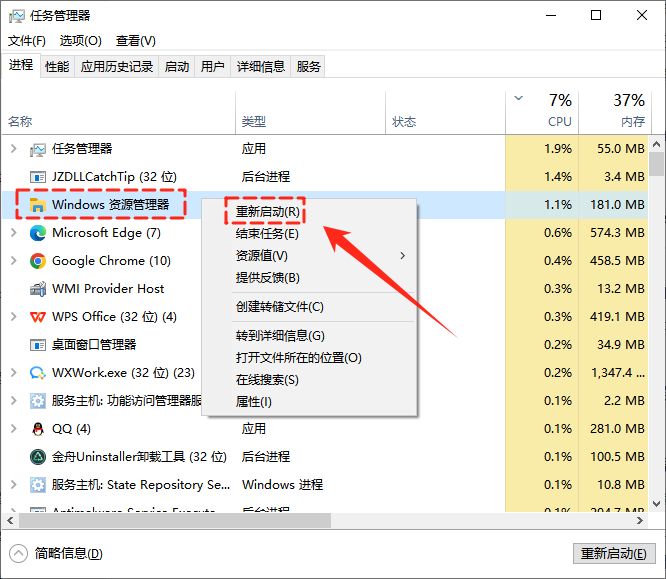Open the 资源值(V) submenu
Image resolution: width=666 pixels, height=579 pixels.
(x=260, y=256)
